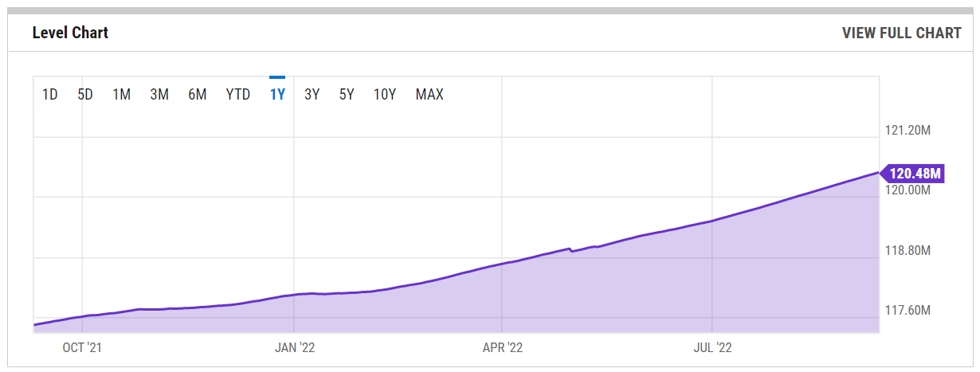Screen dimensions: 980x372
Task: Click the 120.00M axis label
Action: click(908, 190)
